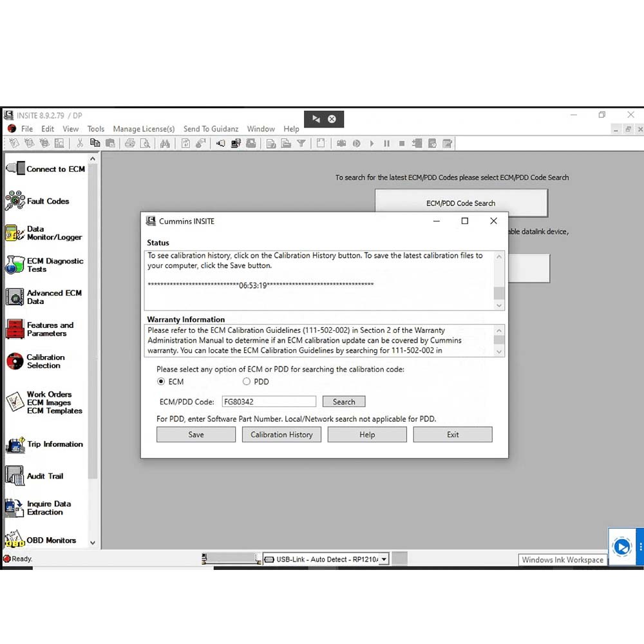Click Status box scroll down arrow
The image size is (644, 644).
[499, 305]
